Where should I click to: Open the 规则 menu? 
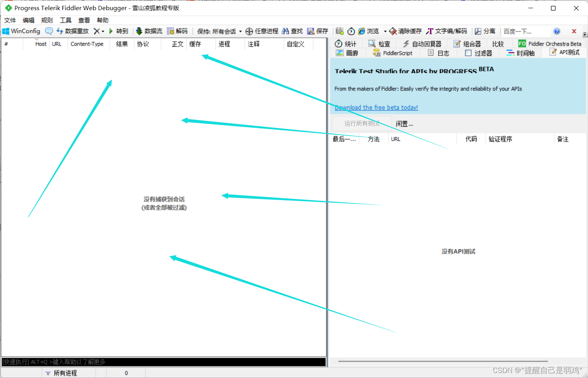coord(47,20)
